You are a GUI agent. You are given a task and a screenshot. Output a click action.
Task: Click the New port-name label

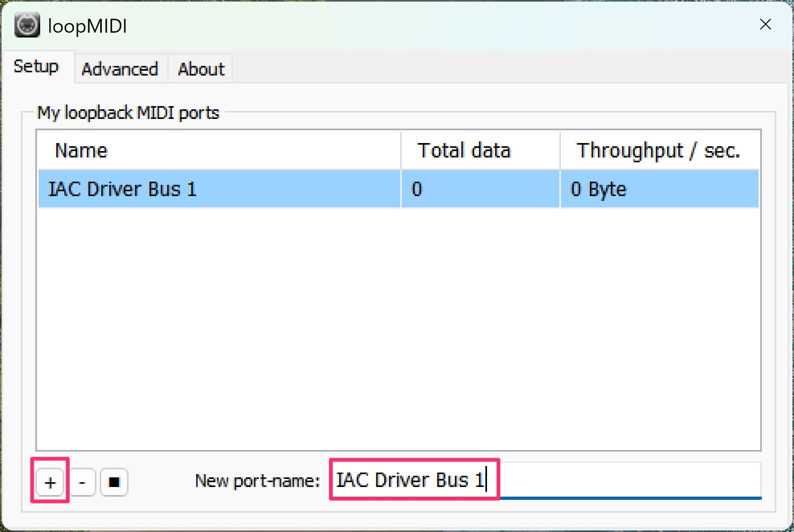(257, 481)
